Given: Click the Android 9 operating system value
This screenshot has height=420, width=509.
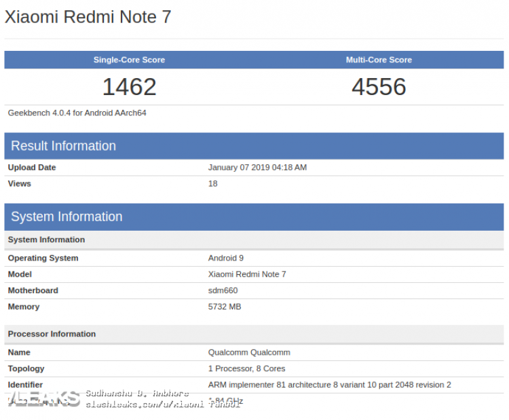Looking at the screenshot, I should coord(225,258).
